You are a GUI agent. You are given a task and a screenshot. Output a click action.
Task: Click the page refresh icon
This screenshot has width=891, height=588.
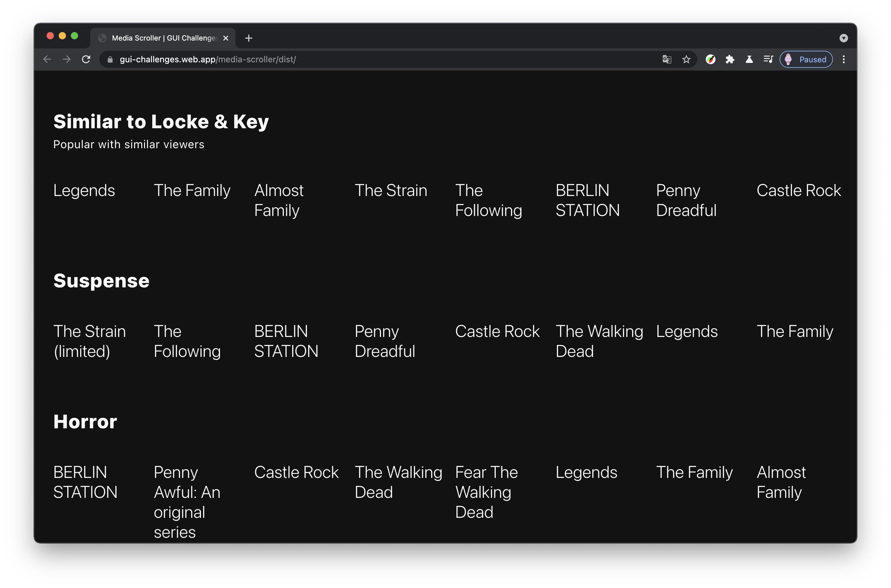coord(86,59)
